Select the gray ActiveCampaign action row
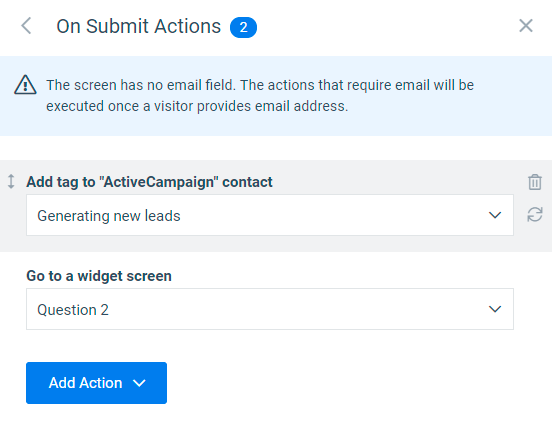The image size is (552, 428). point(276,206)
